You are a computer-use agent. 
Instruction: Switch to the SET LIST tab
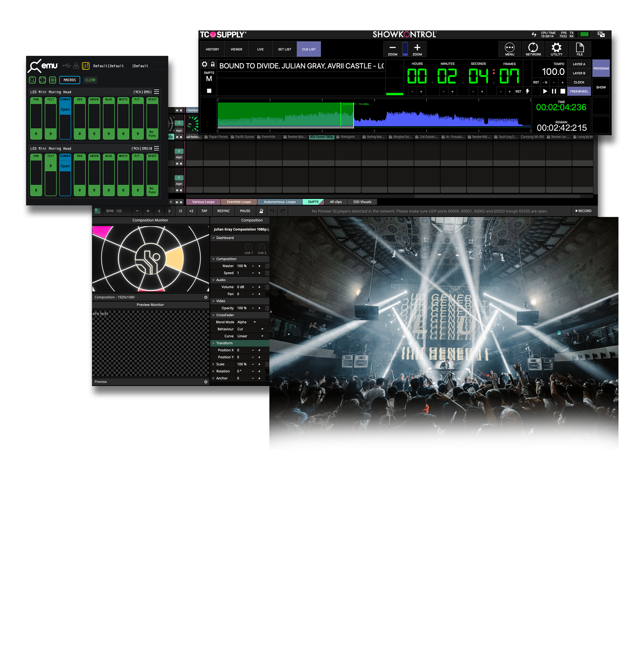(285, 50)
